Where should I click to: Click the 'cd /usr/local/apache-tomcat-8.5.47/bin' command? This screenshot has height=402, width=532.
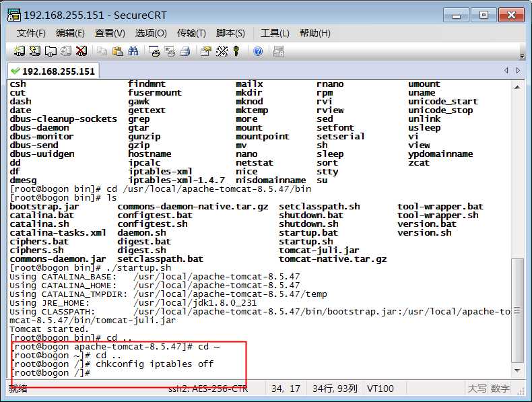(209, 189)
